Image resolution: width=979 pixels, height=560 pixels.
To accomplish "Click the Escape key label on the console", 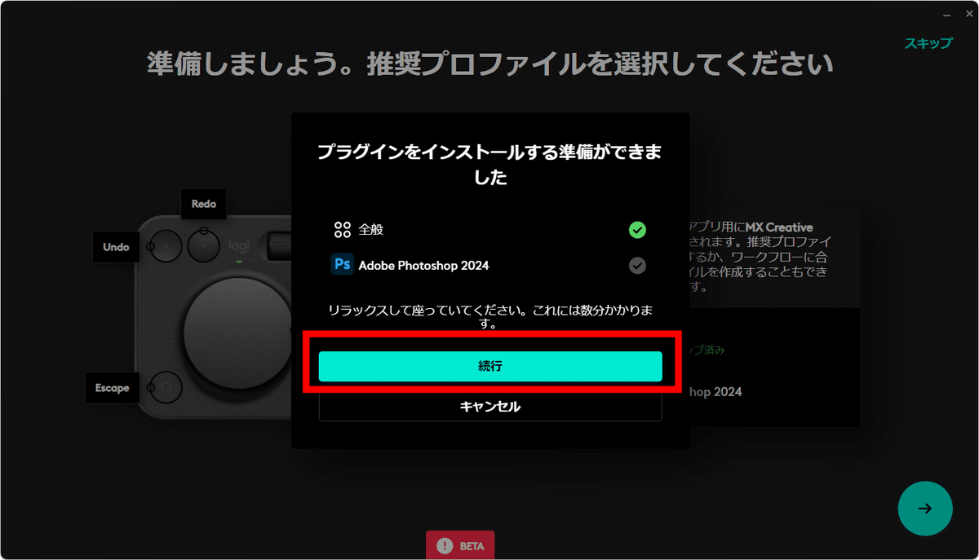I will coord(113,388).
